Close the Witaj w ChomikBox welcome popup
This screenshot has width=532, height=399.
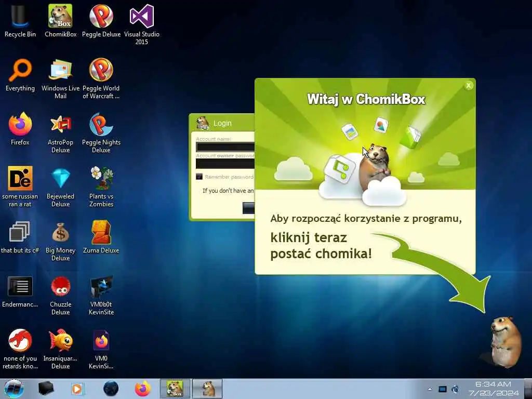(x=469, y=86)
